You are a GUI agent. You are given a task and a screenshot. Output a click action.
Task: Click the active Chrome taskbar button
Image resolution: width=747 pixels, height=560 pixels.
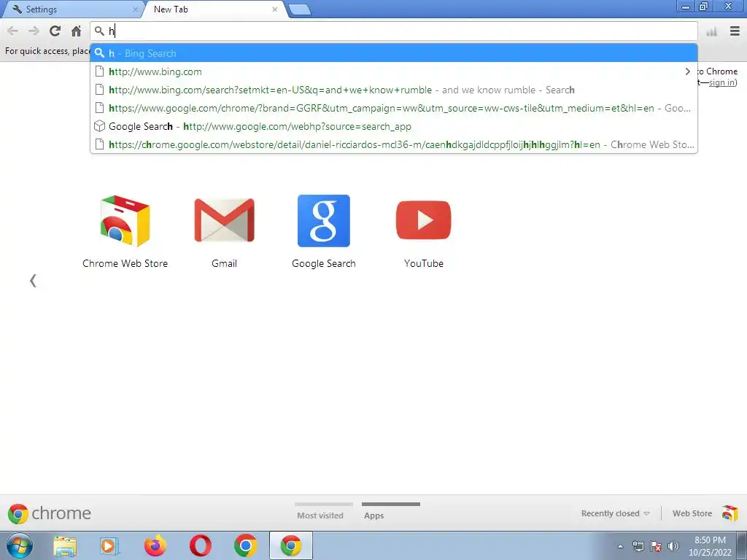pyautogui.click(x=291, y=545)
